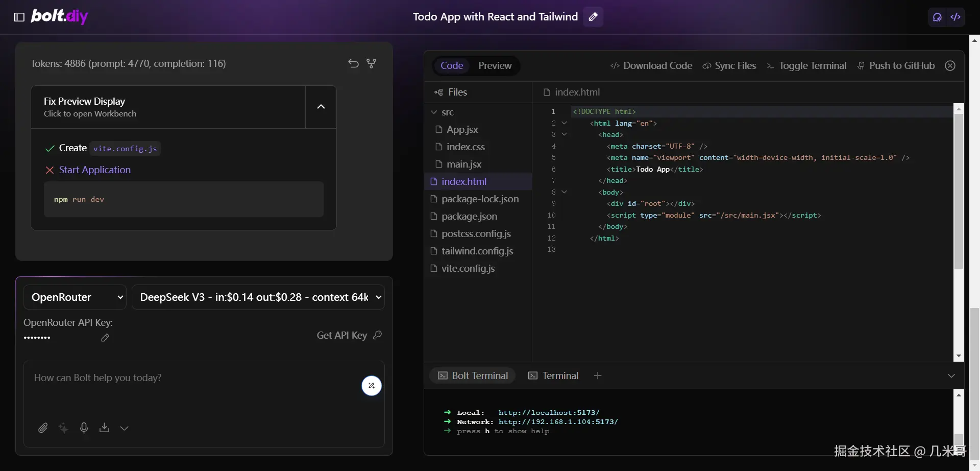Click the title Todo App line

click(654, 170)
